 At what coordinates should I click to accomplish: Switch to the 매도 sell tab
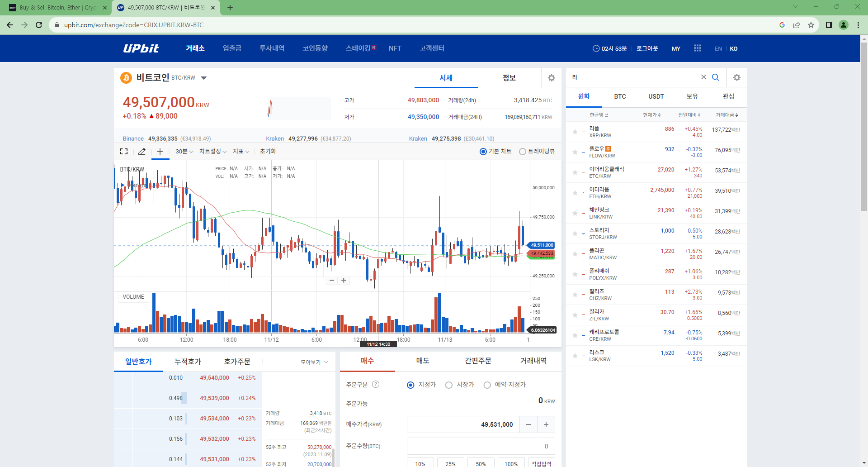(423, 361)
